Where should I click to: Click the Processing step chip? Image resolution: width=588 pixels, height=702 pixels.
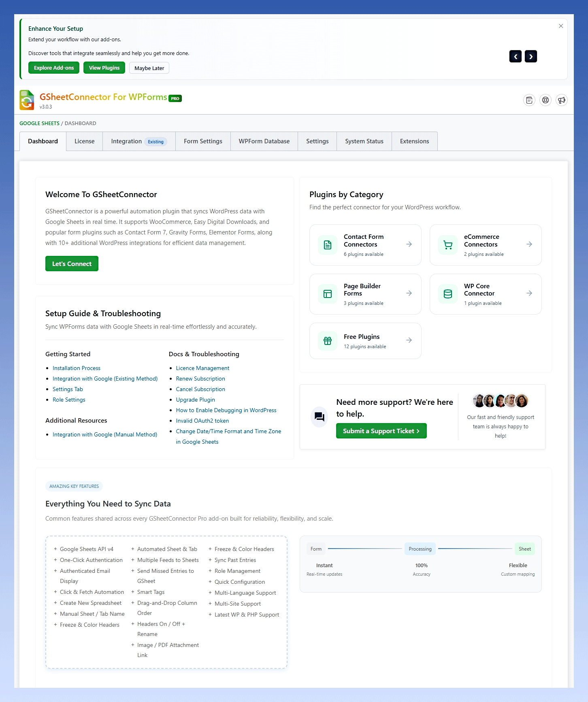pos(420,549)
